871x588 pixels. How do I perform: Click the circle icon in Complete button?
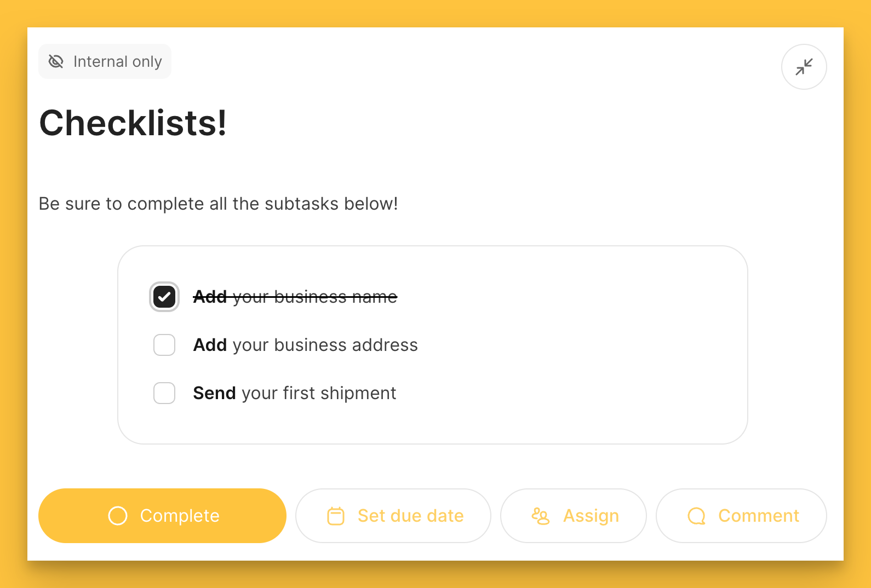pos(118,516)
